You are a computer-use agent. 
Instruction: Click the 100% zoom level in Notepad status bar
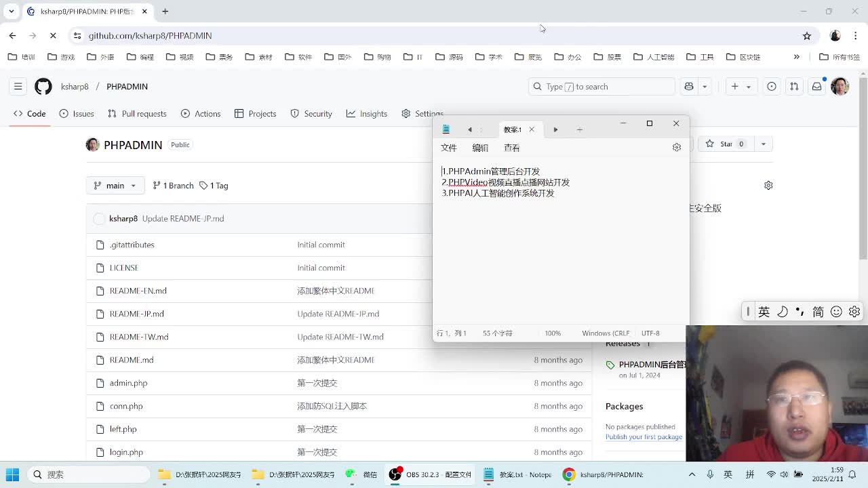(x=553, y=333)
